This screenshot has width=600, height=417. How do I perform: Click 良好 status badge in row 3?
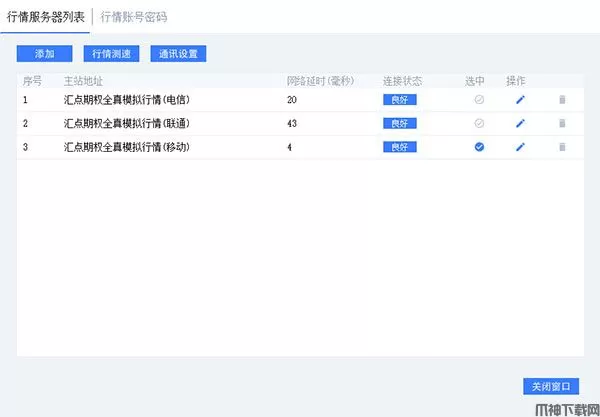coord(400,147)
